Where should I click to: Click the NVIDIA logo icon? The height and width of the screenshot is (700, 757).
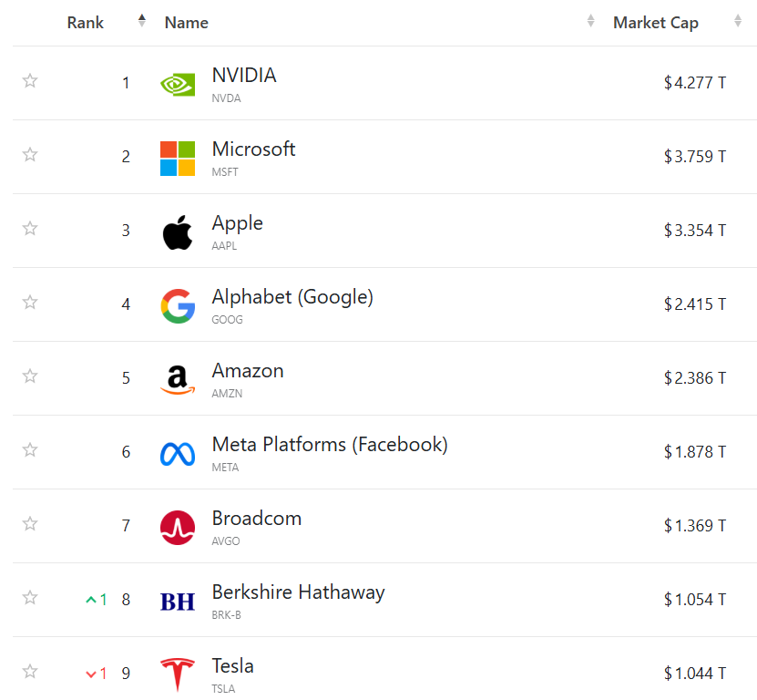[x=178, y=85]
